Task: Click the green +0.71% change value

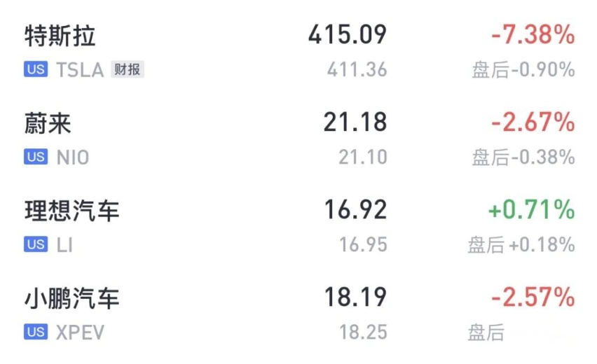Action: click(x=532, y=209)
